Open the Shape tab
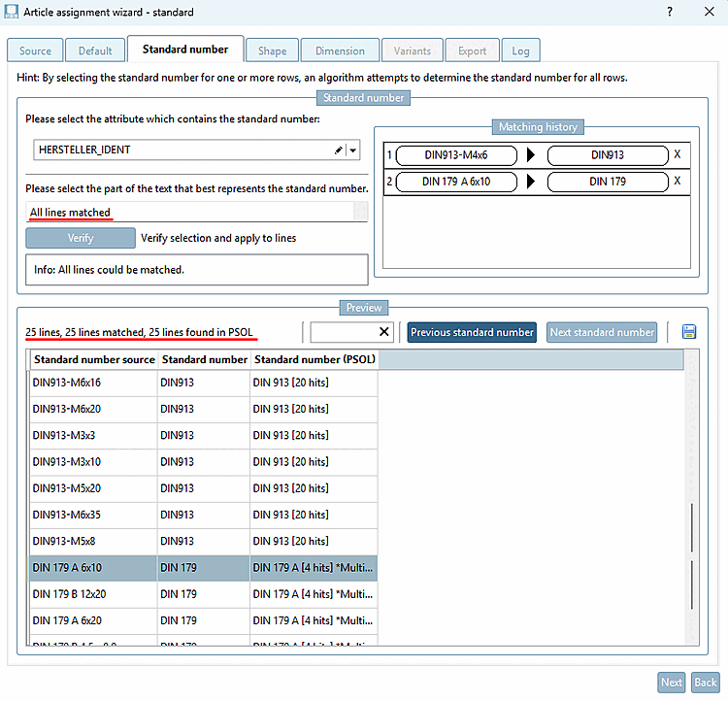The image size is (728, 701). [272, 50]
